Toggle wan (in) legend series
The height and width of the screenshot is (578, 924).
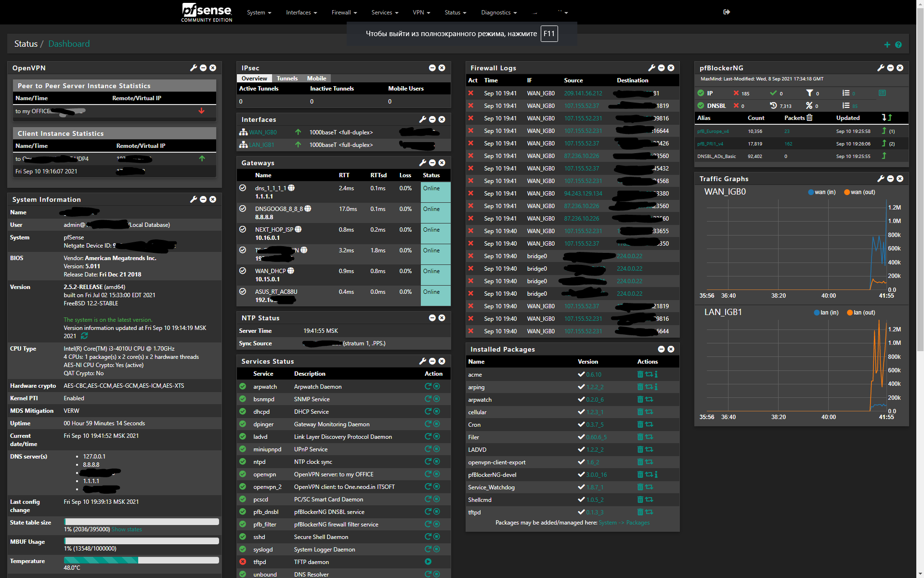tap(822, 192)
